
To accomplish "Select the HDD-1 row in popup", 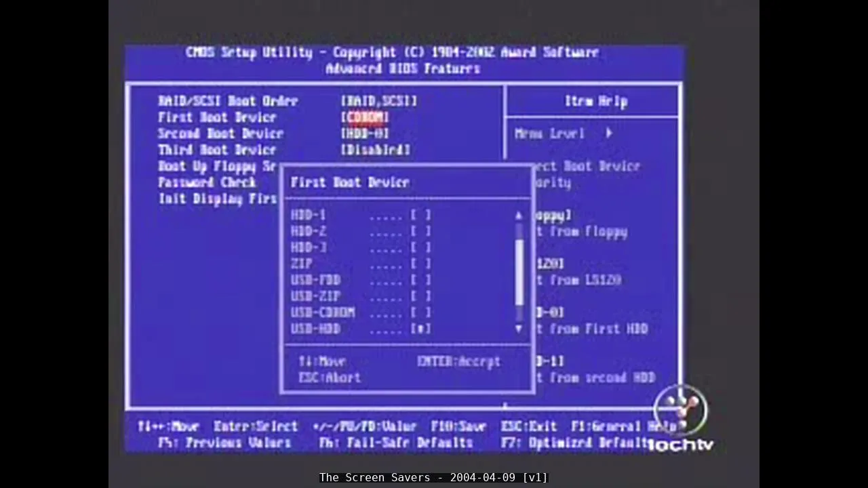I will (x=361, y=215).
